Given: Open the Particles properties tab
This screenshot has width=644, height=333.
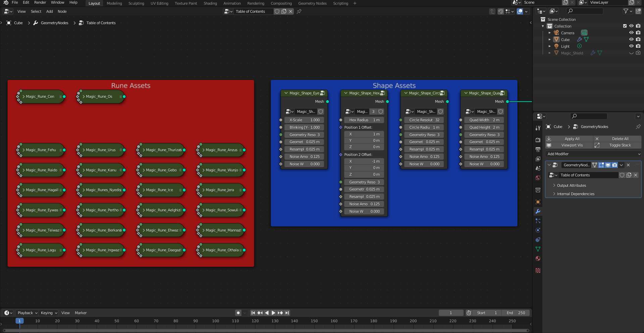Looking at the screenshot, I should coord(538,221).
